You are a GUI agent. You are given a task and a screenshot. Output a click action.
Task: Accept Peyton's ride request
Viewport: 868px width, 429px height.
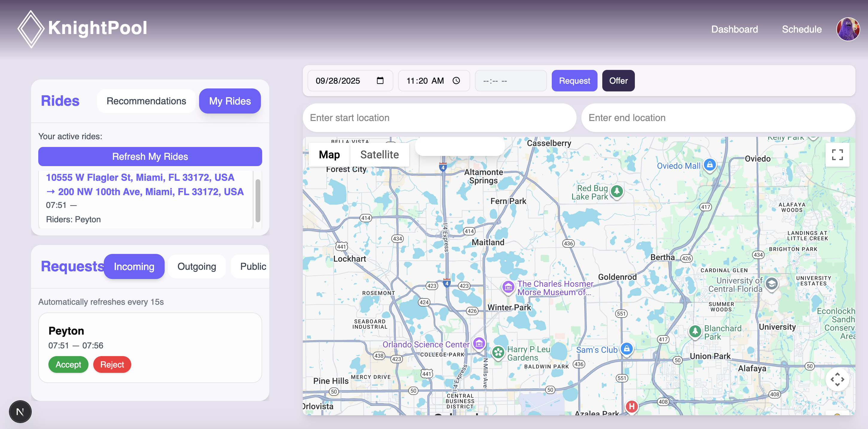click(68, 364)
